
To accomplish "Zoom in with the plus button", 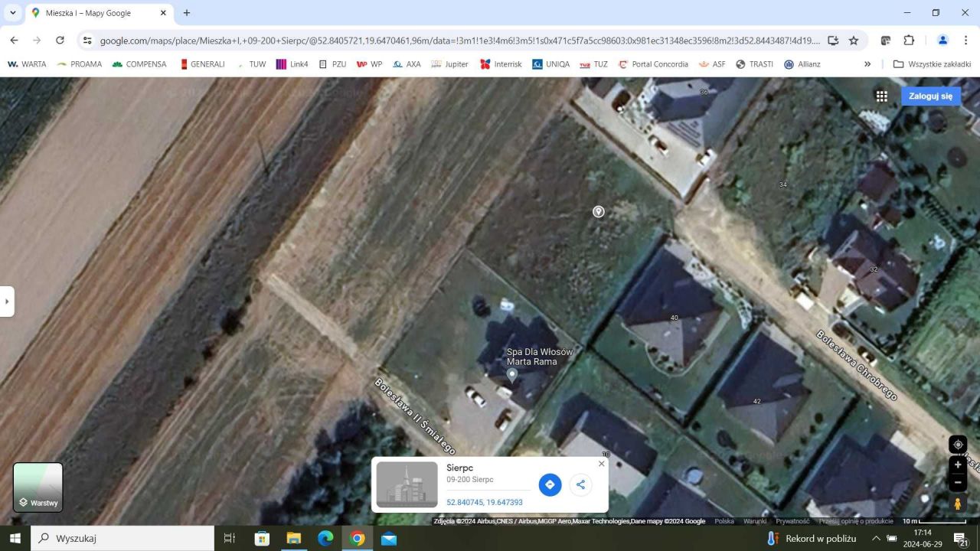I will click(x=958, y=465).
